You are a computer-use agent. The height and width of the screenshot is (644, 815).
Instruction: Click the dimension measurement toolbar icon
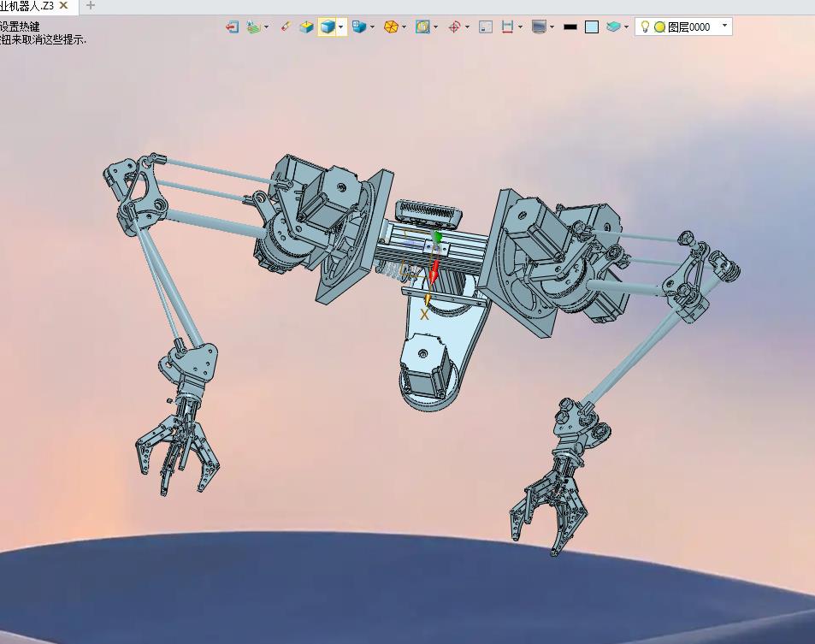508,27
